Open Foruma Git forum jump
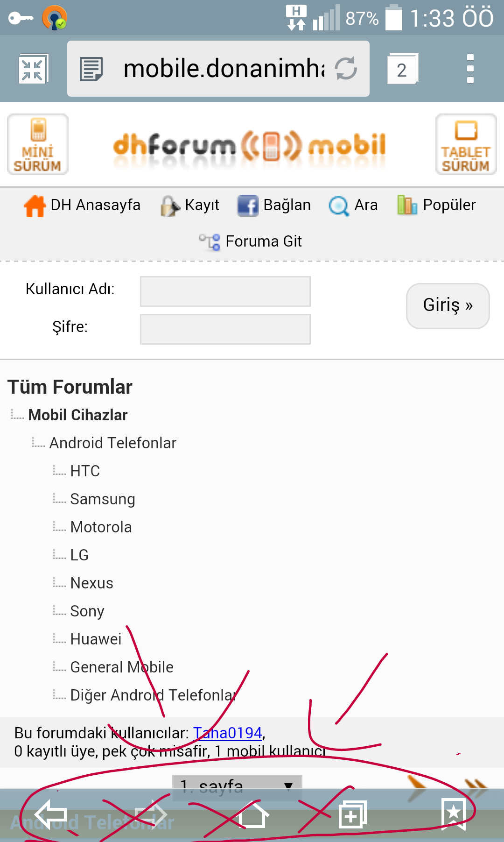The image size is (504, 842). [251, 241]
